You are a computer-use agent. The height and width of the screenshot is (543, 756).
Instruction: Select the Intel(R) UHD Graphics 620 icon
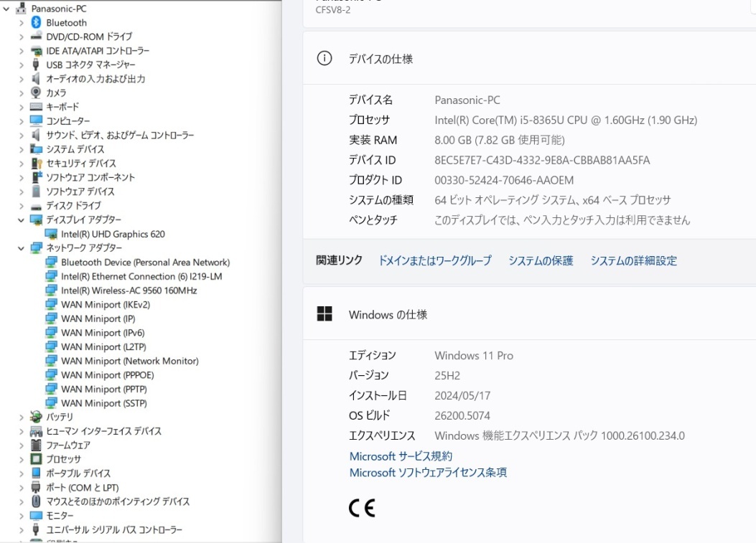[x=51, y=234]
